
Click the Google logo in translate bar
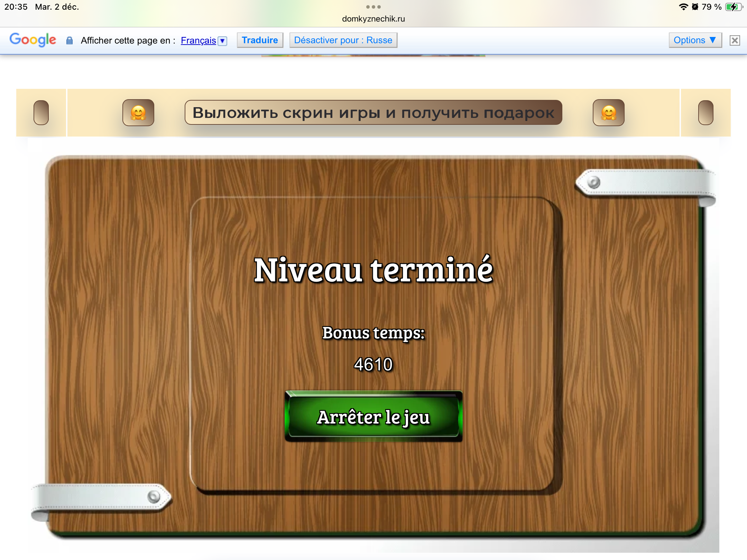point(33,40)
